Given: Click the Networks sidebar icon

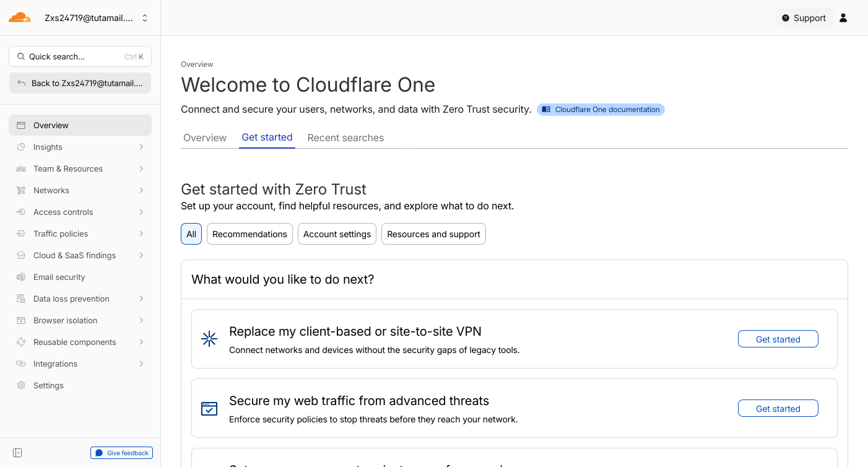Looking at the screenshot, I should [21, 190].
